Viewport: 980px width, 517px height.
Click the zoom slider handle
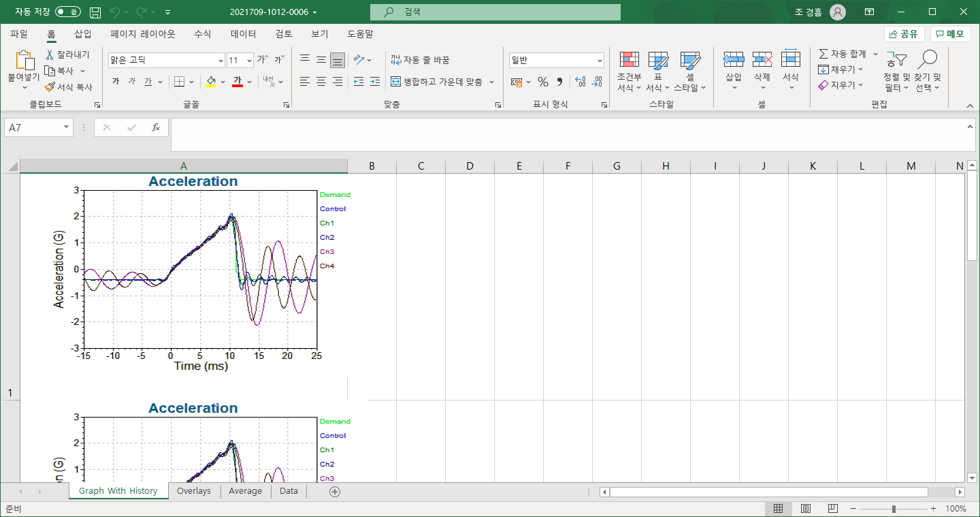(x=894, y=509)
